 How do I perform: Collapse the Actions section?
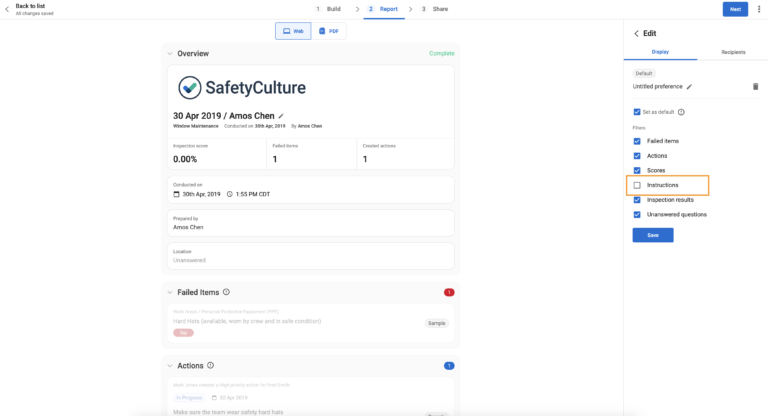click(x=170, y=366)
